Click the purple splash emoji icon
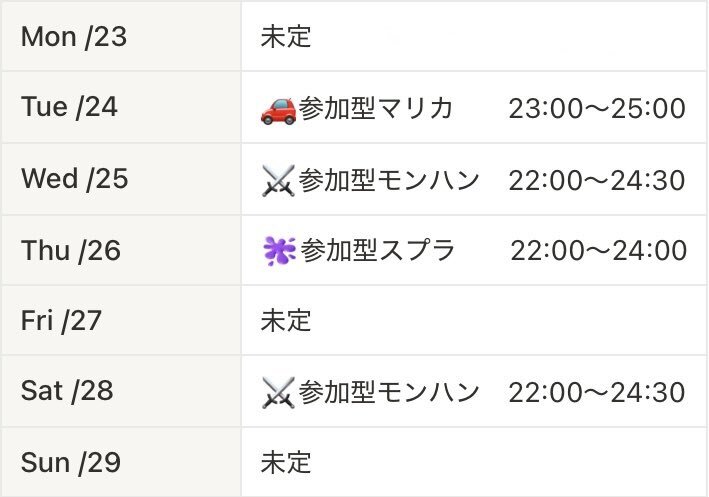Image resolution: width=709 pixels, height=497 pixels. (279, 251)
